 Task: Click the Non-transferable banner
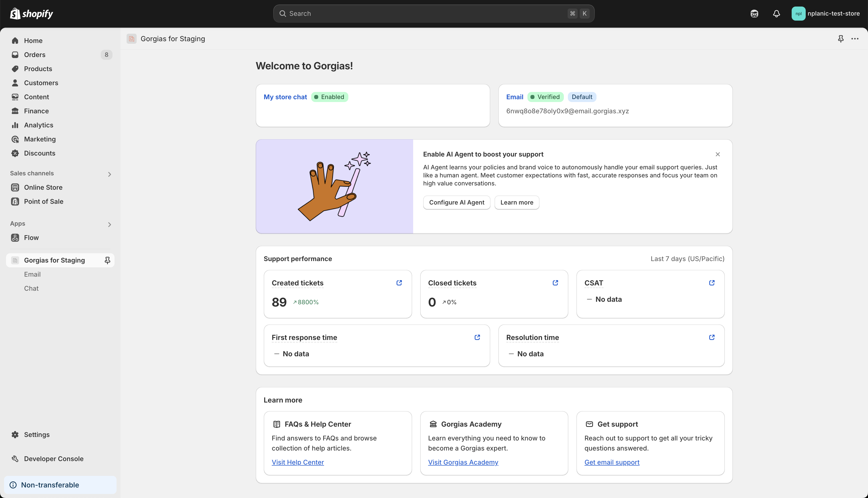point(60,485)
